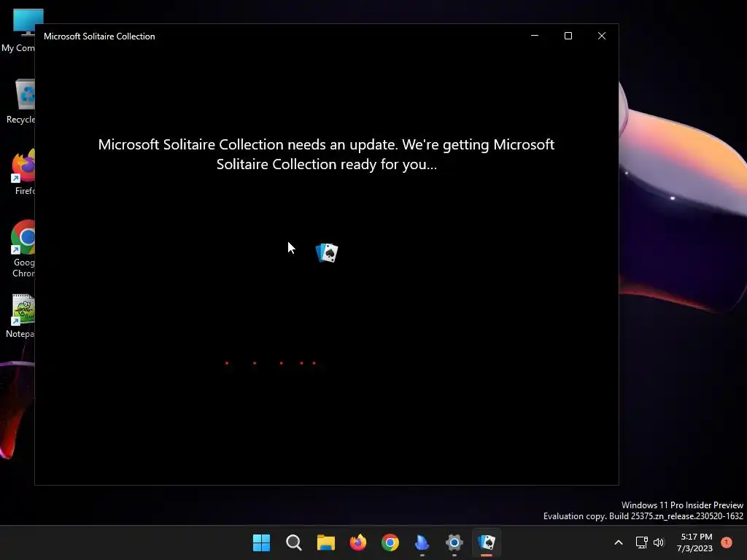Select My Computer desktop icon

18,31
